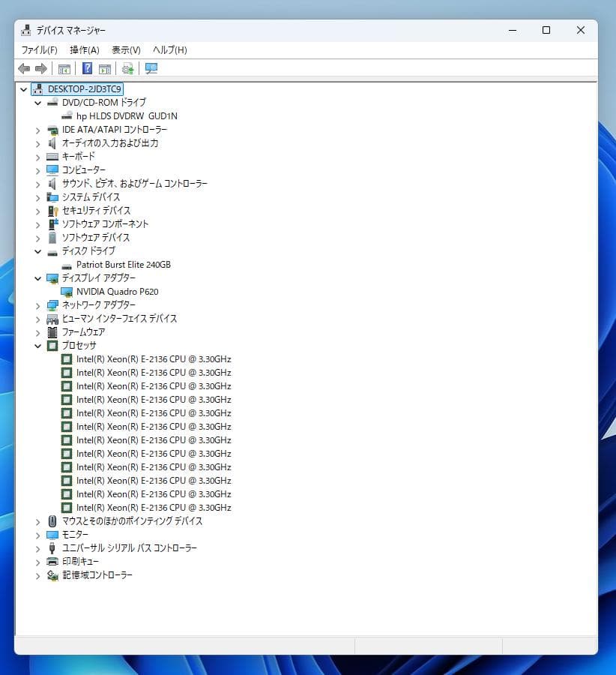Click the Show/Hide console tree toolbar icon
This screenshot has height=675, width=616.
(x=64, y=68)
